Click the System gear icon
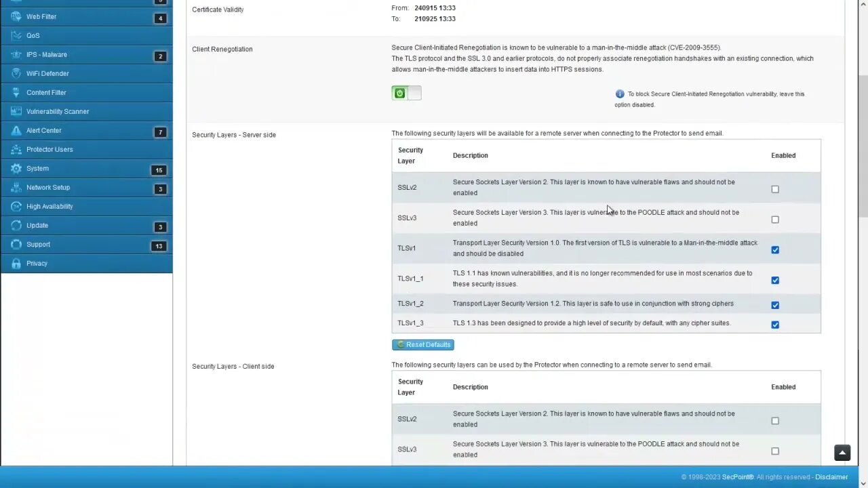This screenshot has height=488, width=868. (x=16, y=168)
